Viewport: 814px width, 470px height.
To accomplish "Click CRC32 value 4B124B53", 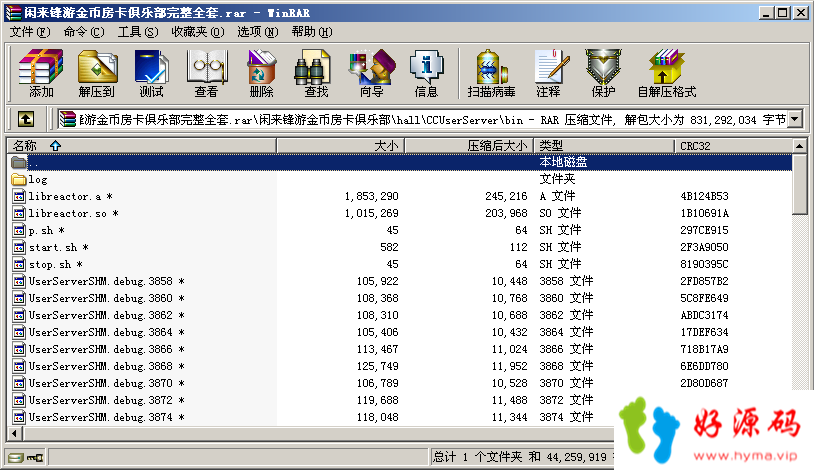I will tap(704, 196).
